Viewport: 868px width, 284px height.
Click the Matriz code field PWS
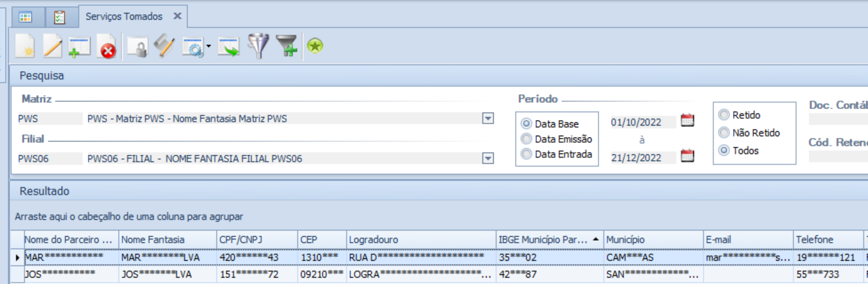[x=50, y=119]
